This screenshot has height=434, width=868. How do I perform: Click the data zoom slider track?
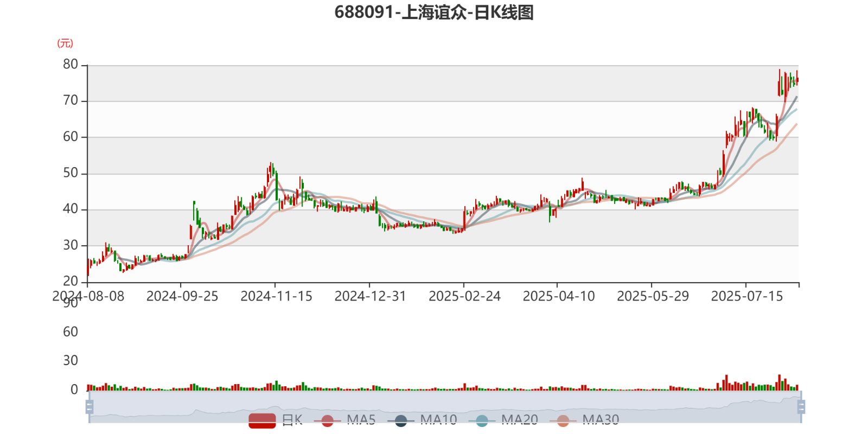pos(445,406)
